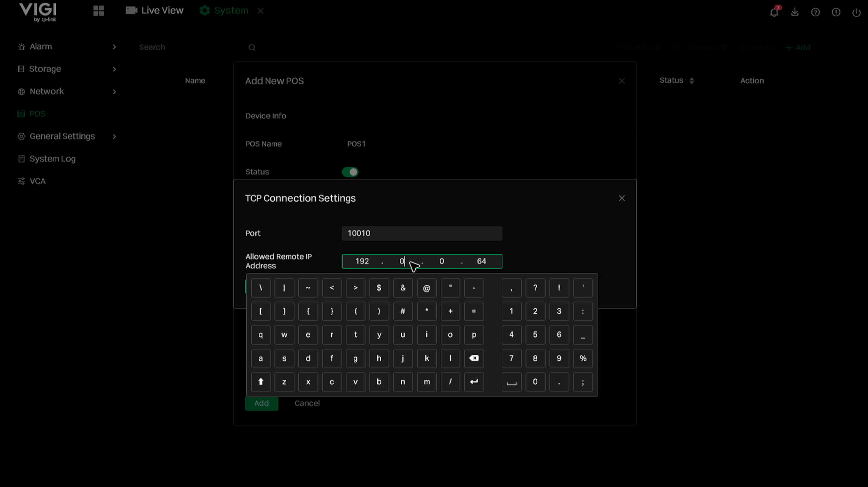Tap the % key on keyboard

tap(583, 358)
